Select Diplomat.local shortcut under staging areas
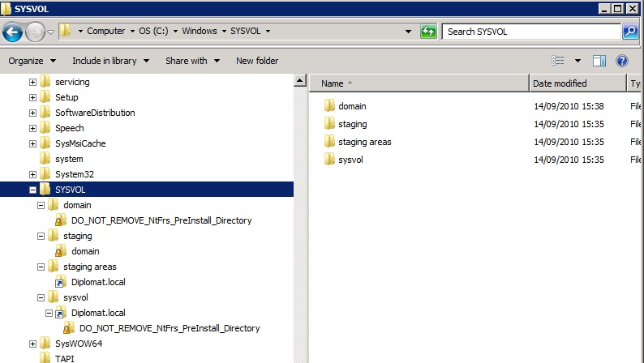644x363 pixels. (x=98, y=282)
